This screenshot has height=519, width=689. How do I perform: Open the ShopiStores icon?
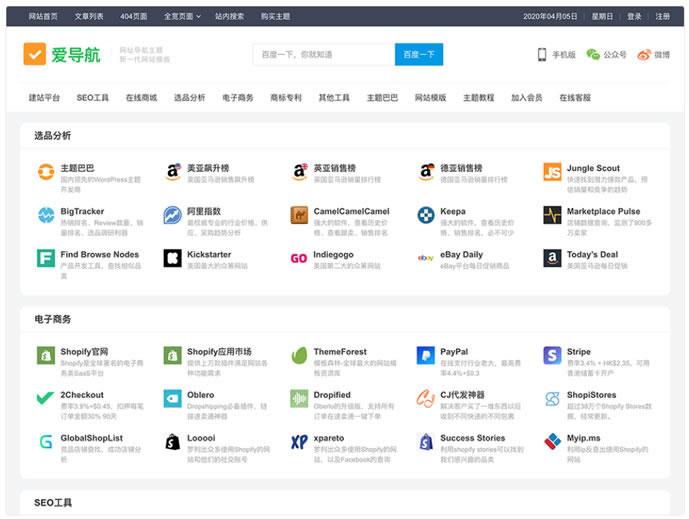[552, 398]
